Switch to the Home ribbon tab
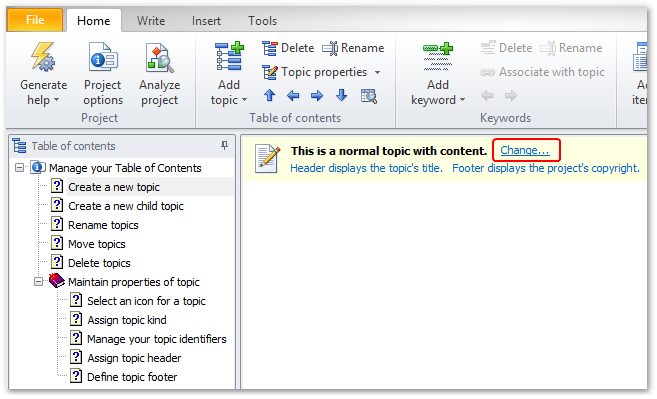657x399 pixels. (93, 21)
